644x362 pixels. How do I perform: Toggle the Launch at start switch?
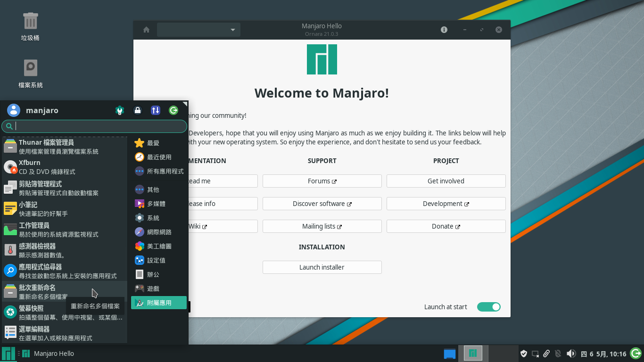[489, 307]
